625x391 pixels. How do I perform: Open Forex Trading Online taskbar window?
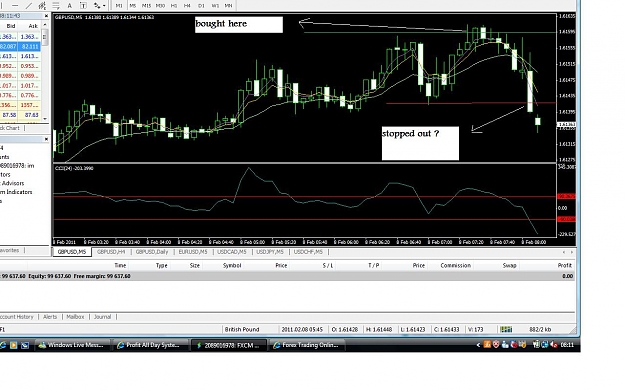(x=306, y=345)
